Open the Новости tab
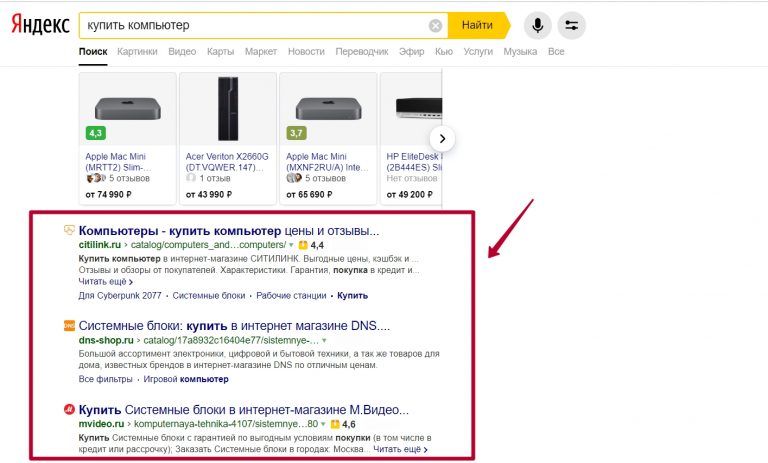 306,51
